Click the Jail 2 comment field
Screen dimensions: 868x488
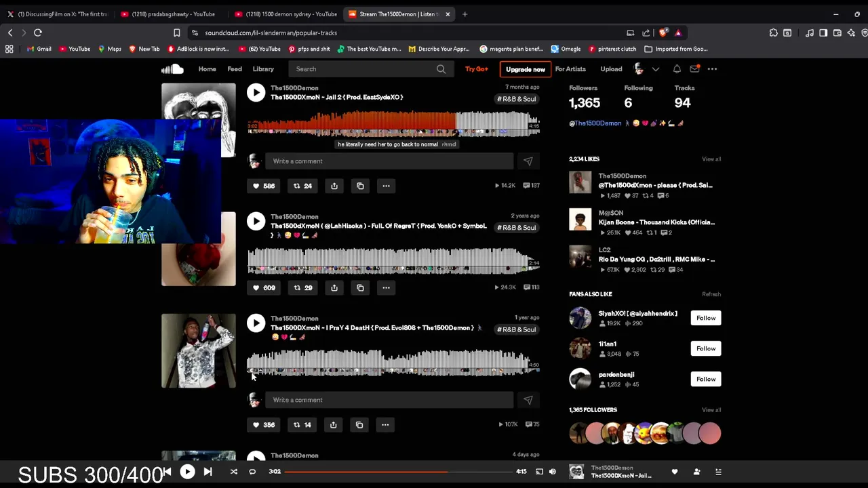coord(390,161)
